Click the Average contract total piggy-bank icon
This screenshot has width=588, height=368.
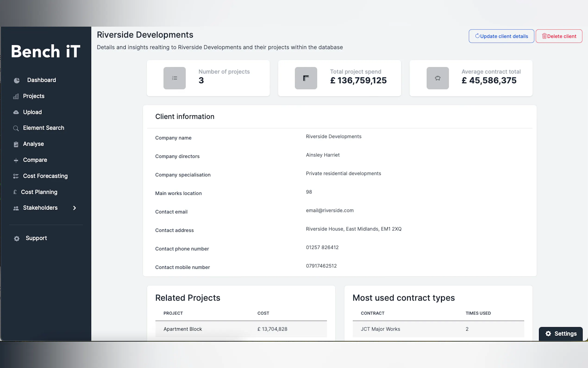(x=437, y=78)
